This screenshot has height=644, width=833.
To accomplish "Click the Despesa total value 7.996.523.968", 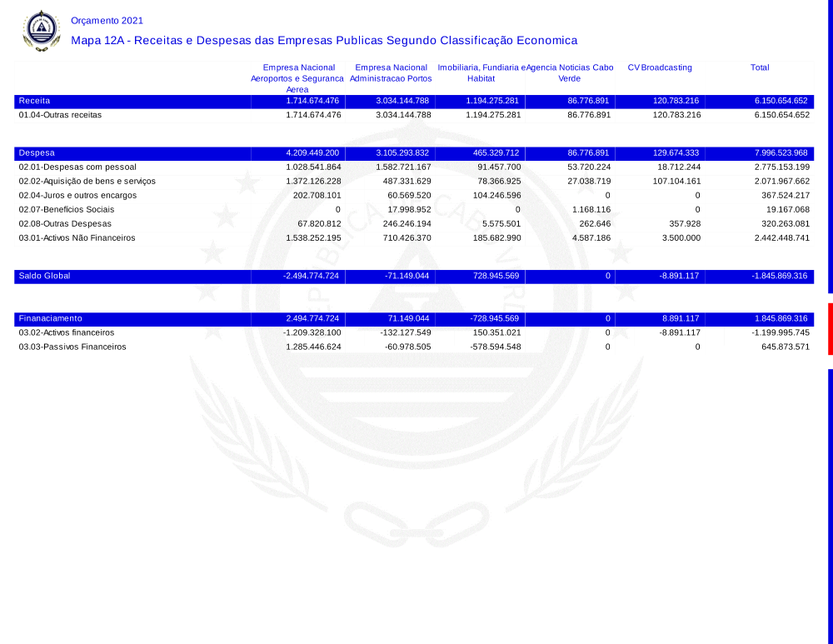I will pyautogui.click(x=781, y=153).
